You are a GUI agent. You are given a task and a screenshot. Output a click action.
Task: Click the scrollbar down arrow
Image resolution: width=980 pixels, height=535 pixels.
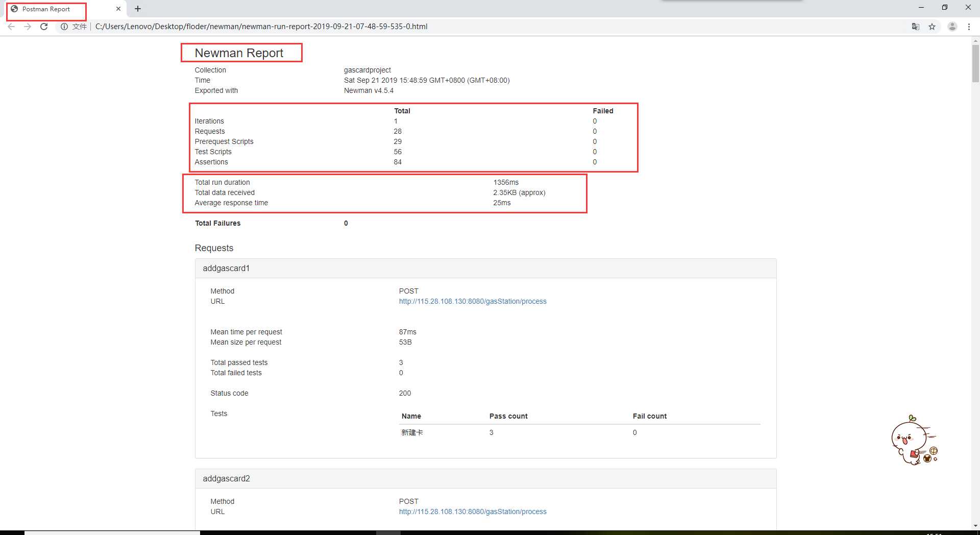click(x=975, y=525)
